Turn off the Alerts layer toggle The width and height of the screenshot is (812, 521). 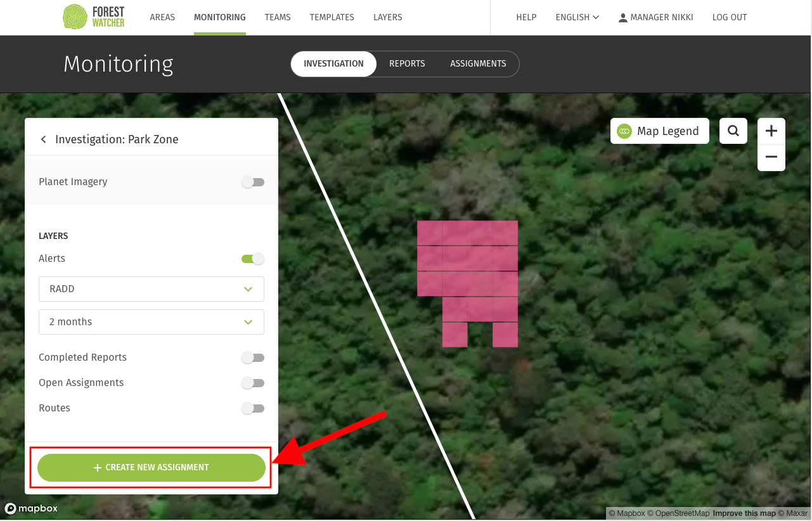tap(252, 259)
